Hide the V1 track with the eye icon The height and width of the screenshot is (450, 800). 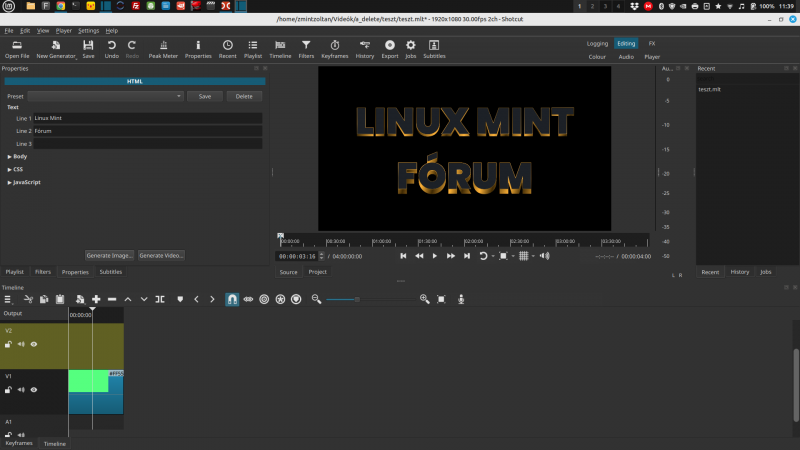34,390
